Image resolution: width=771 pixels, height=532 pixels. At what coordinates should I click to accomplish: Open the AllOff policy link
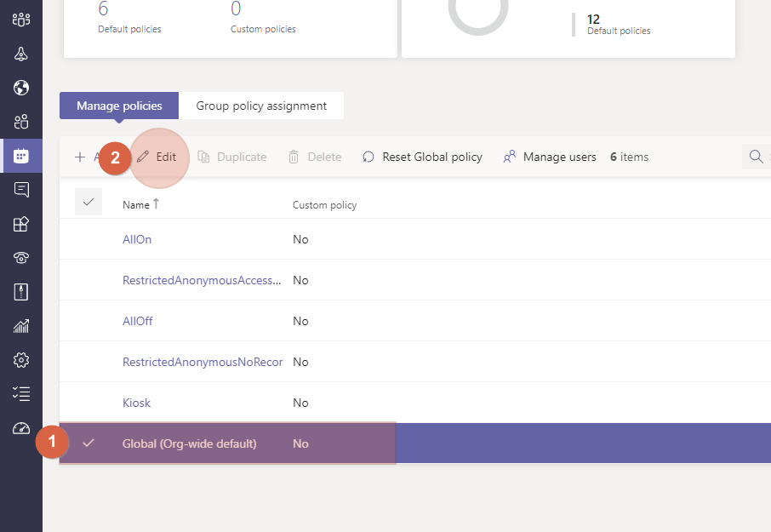click(x=138, y=321)
